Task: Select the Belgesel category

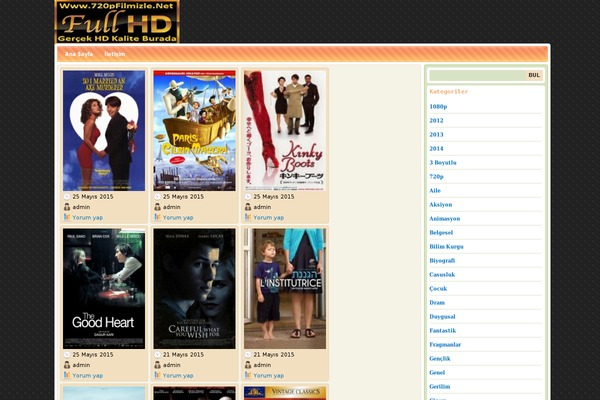Action: click(x=441, y=232)
